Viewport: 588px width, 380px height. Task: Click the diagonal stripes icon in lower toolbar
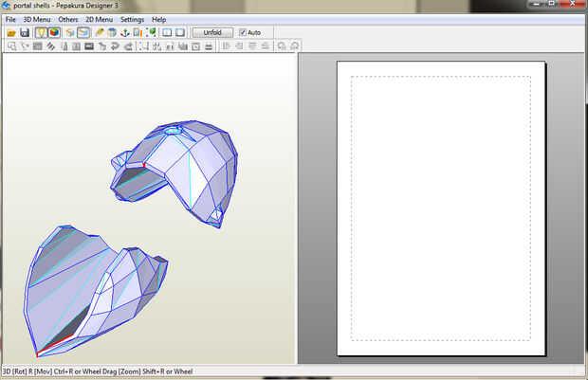(50, 46)
